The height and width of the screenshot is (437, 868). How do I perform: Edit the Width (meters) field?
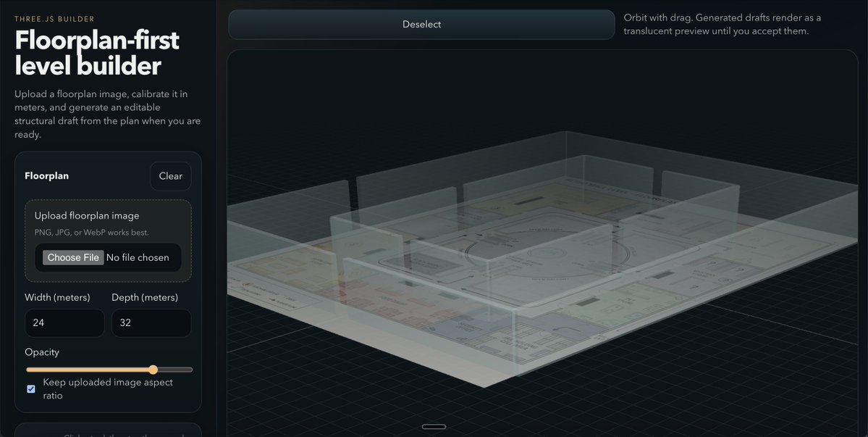pos(64,323)
